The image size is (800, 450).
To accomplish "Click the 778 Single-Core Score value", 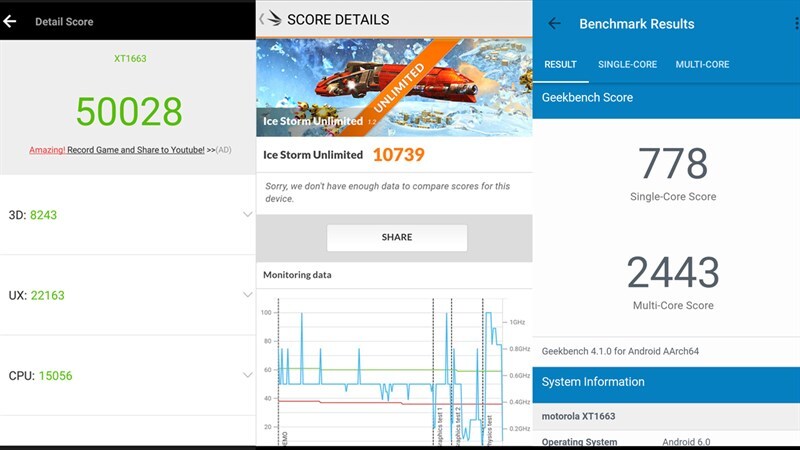I will 673,163.
